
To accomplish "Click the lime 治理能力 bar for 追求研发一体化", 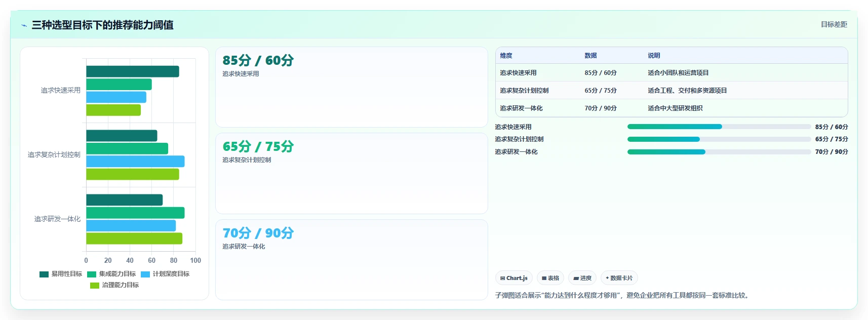I will tap(134, 238).
